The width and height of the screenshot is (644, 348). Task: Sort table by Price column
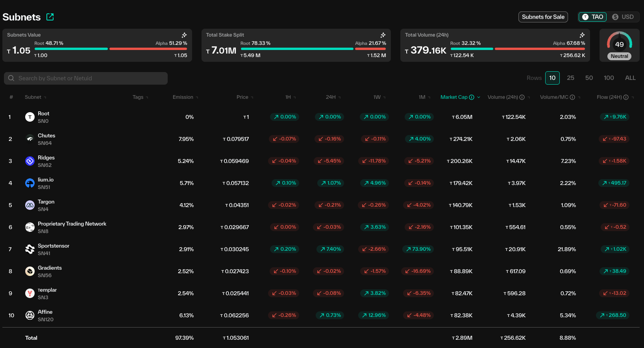pos(242,97)
